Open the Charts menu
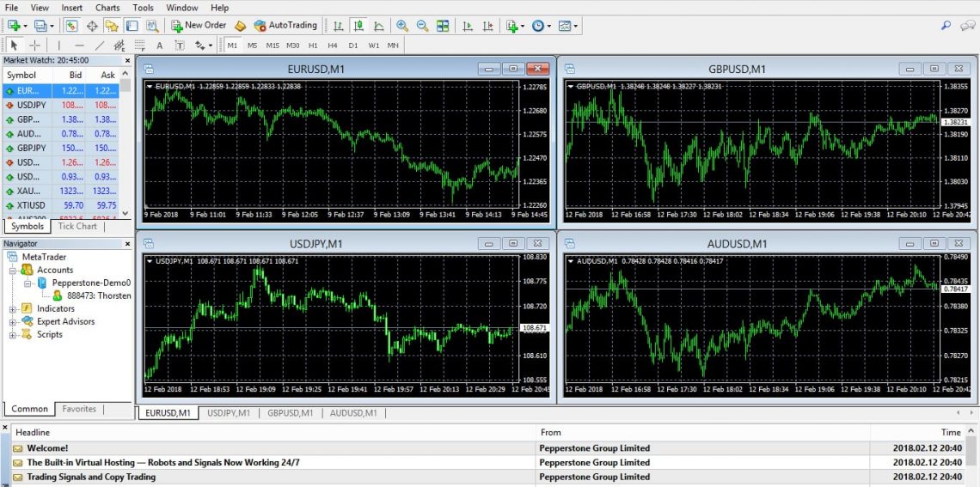Screen dimensions: 980x487 107,8
